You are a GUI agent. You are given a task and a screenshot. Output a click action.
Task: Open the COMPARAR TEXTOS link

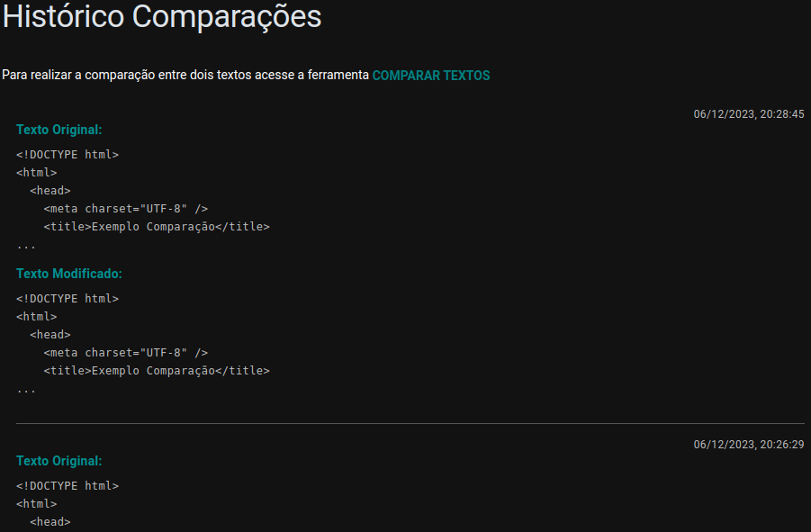[430, 76]
